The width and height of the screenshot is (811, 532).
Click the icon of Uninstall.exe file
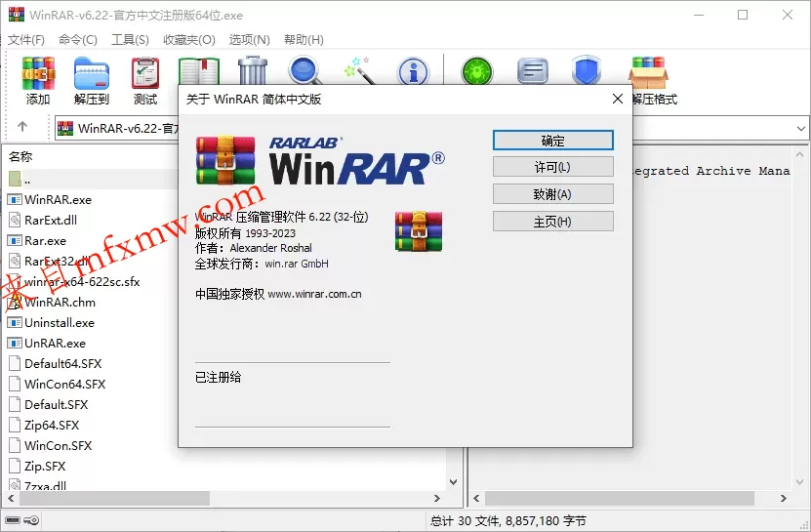(x=15, y=323)
